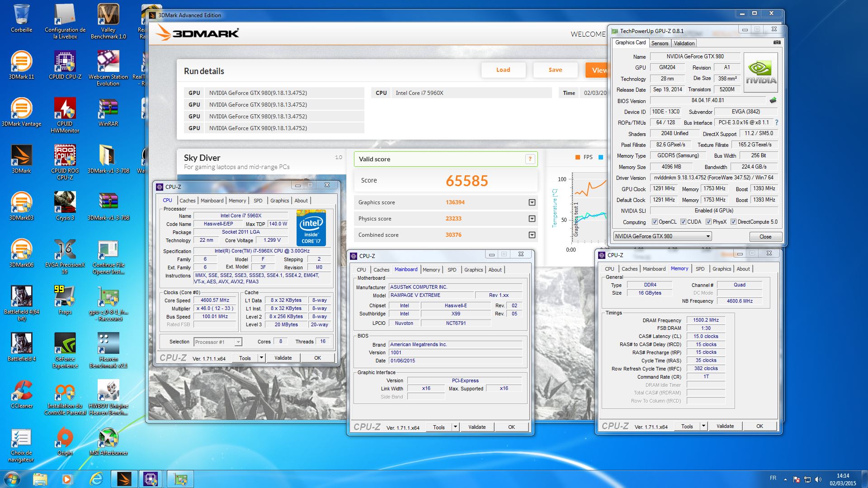This screenshot has height=488, width=868.
Task: Open the Corbeille recycle bin desktop icon
Action: [x=21, y=18]
